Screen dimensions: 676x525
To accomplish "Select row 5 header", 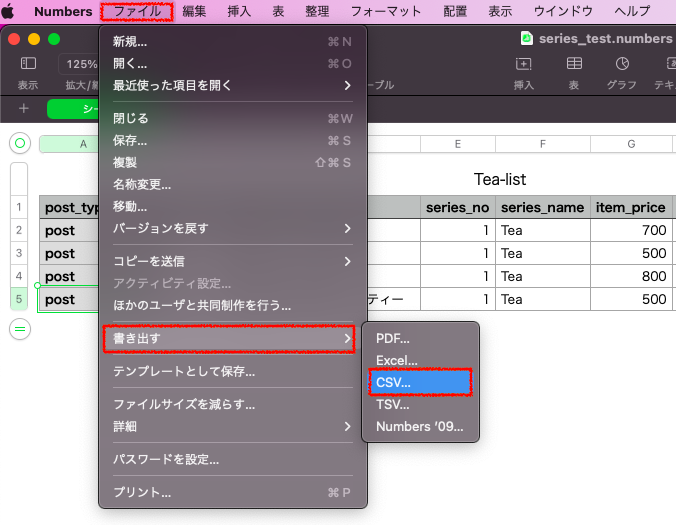I will point(19,299).
